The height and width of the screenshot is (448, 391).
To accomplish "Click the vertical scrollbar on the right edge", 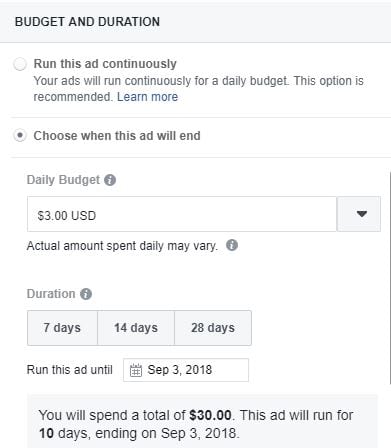I will click(x=389, y=278).
